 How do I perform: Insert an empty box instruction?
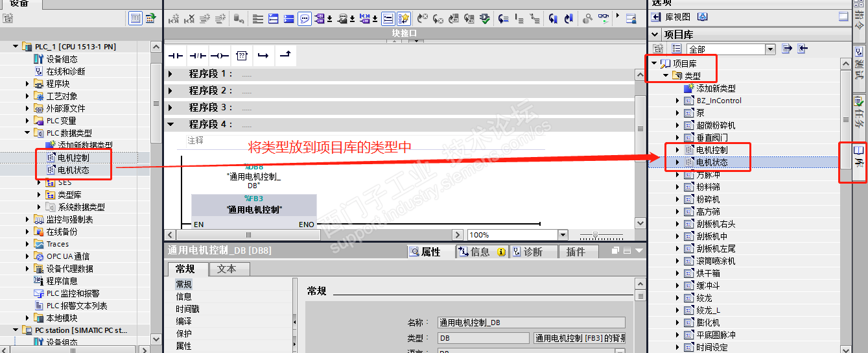241,56
